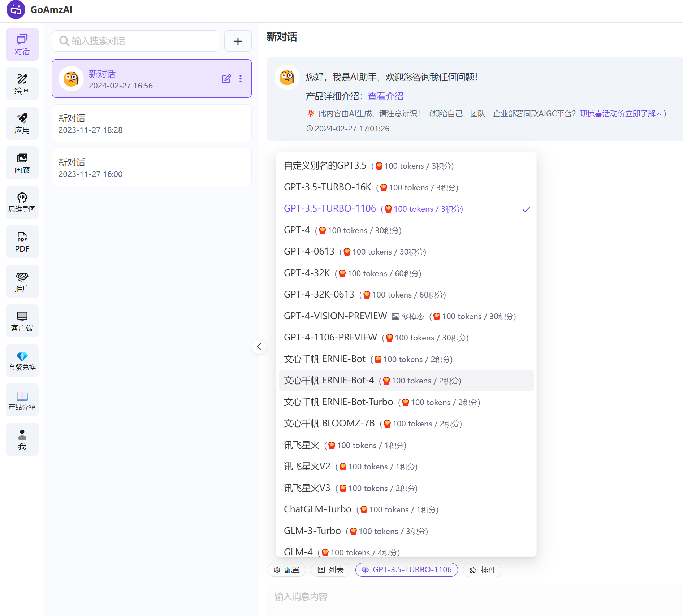This screenshot has width=683, height=616.
Task: Open the 思维导图 mind map section
Action: tap(22, 203)
